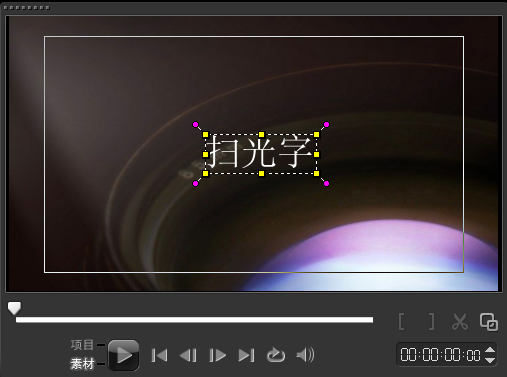The width and height of the screenshot is (507, 377).
Task: Switch playback mode to 素材
Action: pyautogui.click(x=82, y=364)
